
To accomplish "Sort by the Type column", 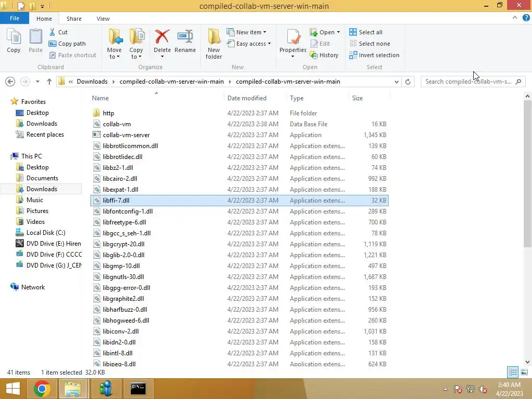I will 297,98.
